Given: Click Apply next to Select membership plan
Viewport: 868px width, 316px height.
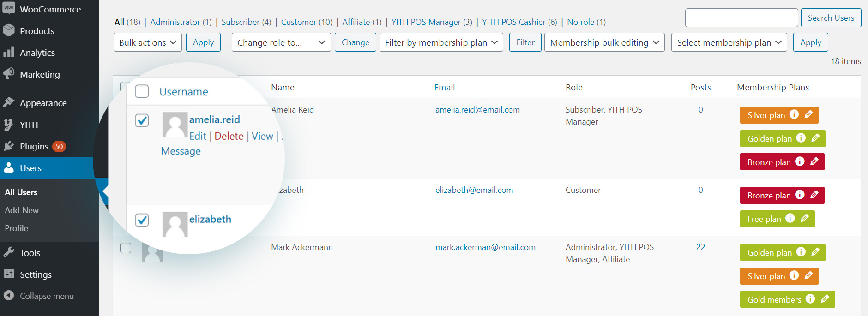Looking at the screenshot, I should (x=811, y=42).
